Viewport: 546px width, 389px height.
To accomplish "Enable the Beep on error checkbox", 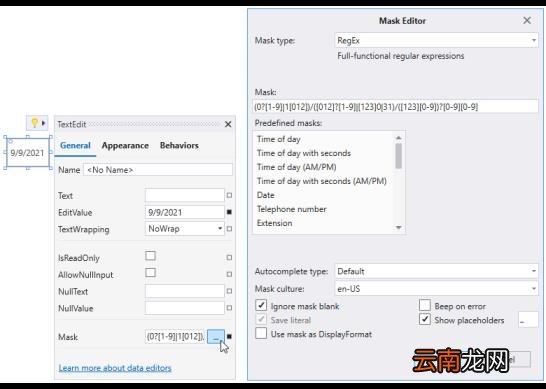I will [x=425, y=305].
